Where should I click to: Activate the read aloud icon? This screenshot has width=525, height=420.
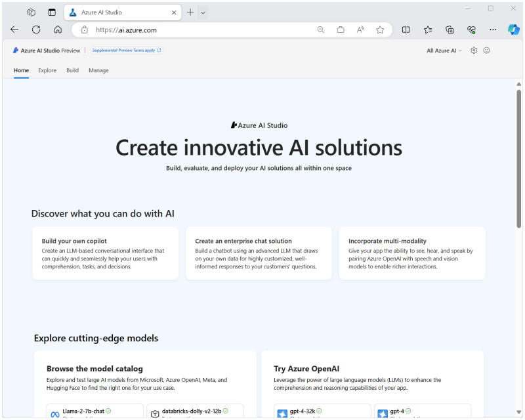pyautogui.click(x=360, y=30)
